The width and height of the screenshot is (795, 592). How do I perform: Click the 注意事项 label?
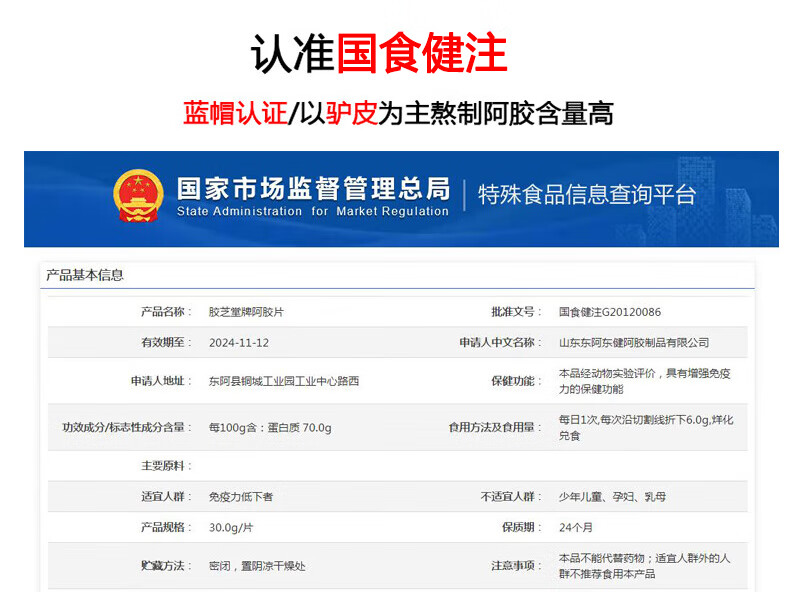coord(516,566)
